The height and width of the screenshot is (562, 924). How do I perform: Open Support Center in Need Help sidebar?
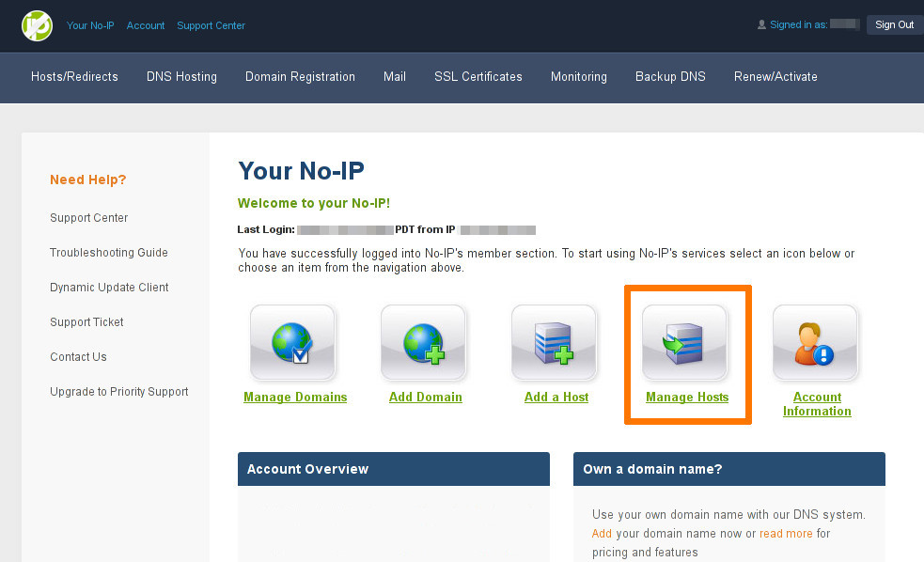(89, 218)
